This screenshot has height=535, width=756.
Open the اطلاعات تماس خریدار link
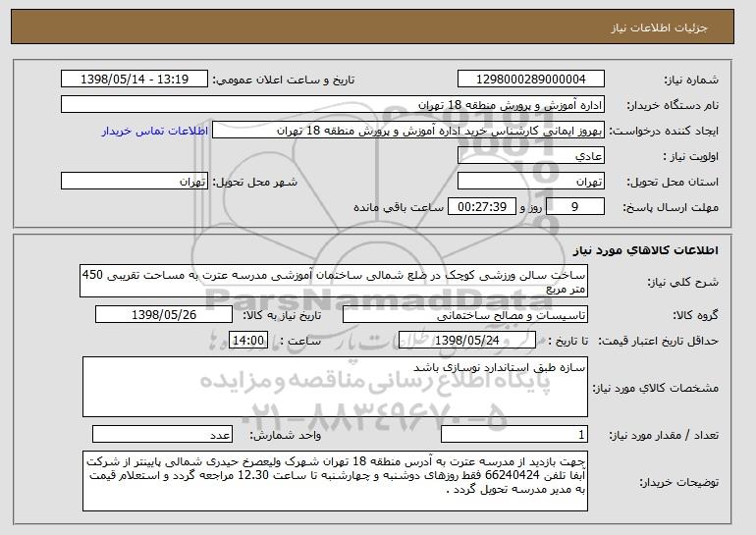coord(155,132)
